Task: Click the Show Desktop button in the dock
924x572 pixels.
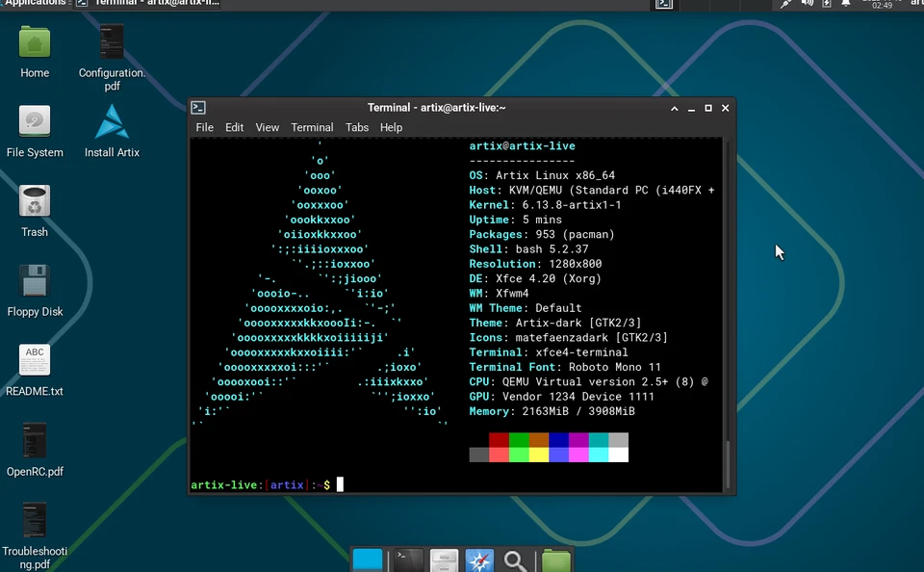Action: click(369, 559)
